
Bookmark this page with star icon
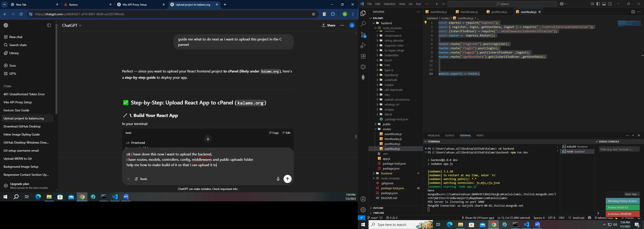coord(313,14)
